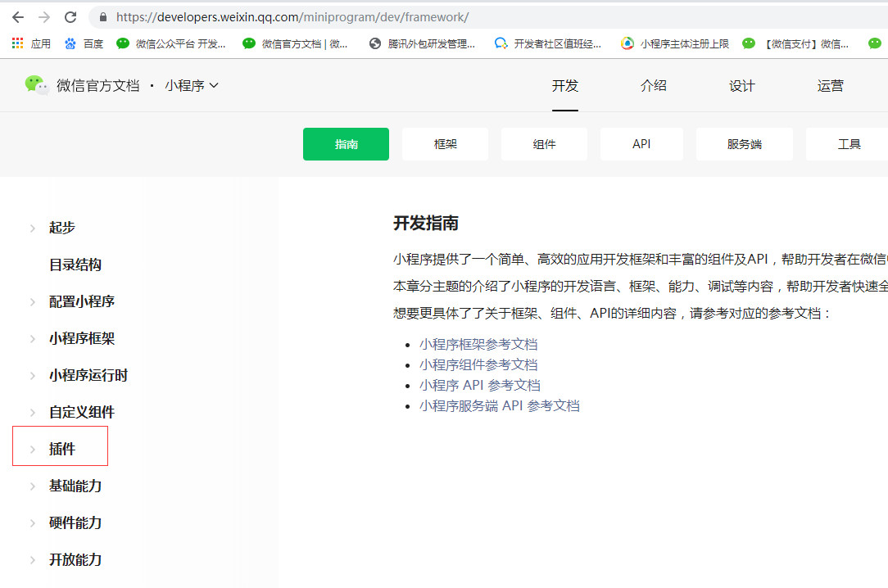Select 目录结构 in the sidebar
Screen dimensions: 888x588
tap(75, 265)
